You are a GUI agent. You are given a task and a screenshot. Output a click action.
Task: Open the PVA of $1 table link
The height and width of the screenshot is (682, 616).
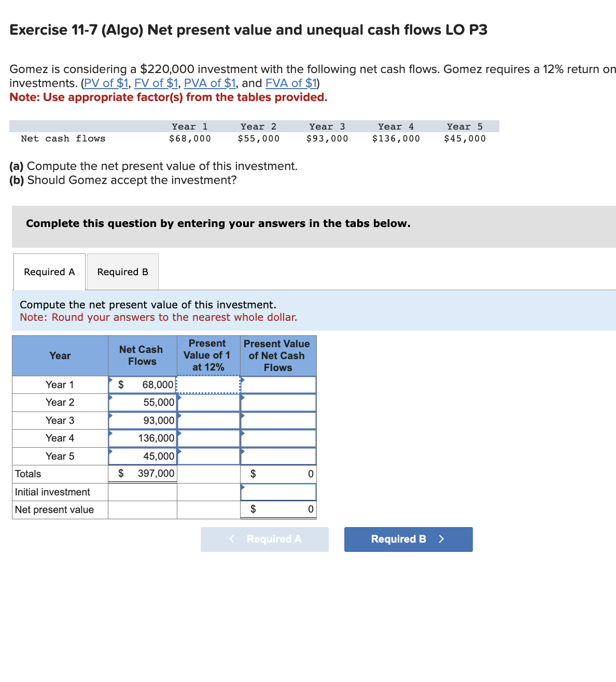(210, 83)
